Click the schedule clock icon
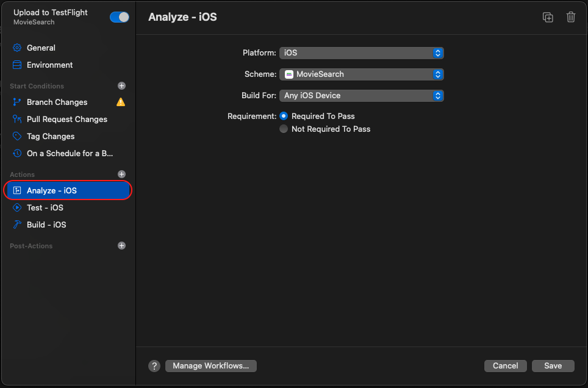The image size is (588, 388). click(x=17, y=154)
